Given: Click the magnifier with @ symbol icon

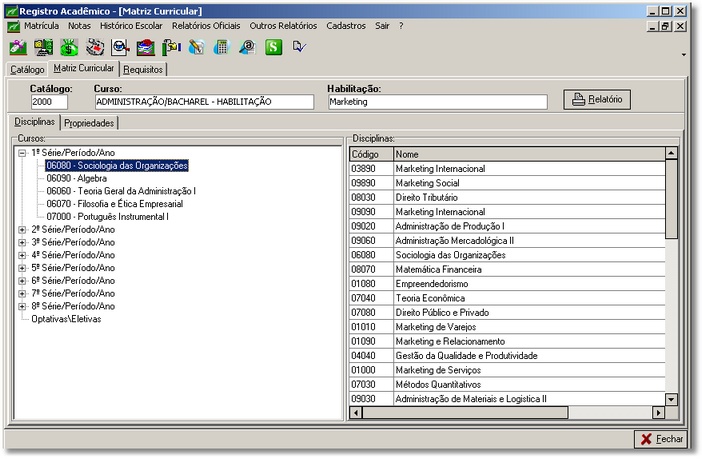Looking at the screenshot, I should pos(246,47).
